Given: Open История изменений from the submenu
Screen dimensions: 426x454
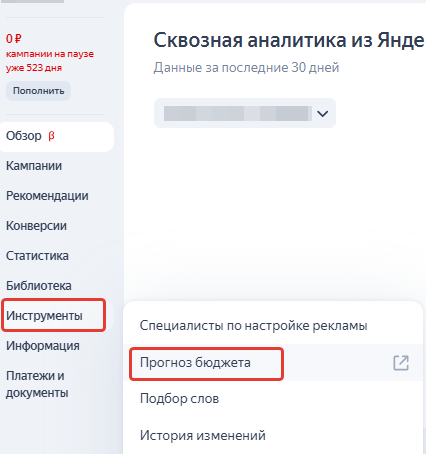Looking at the screenshot, I should click(x=203, y=435).
